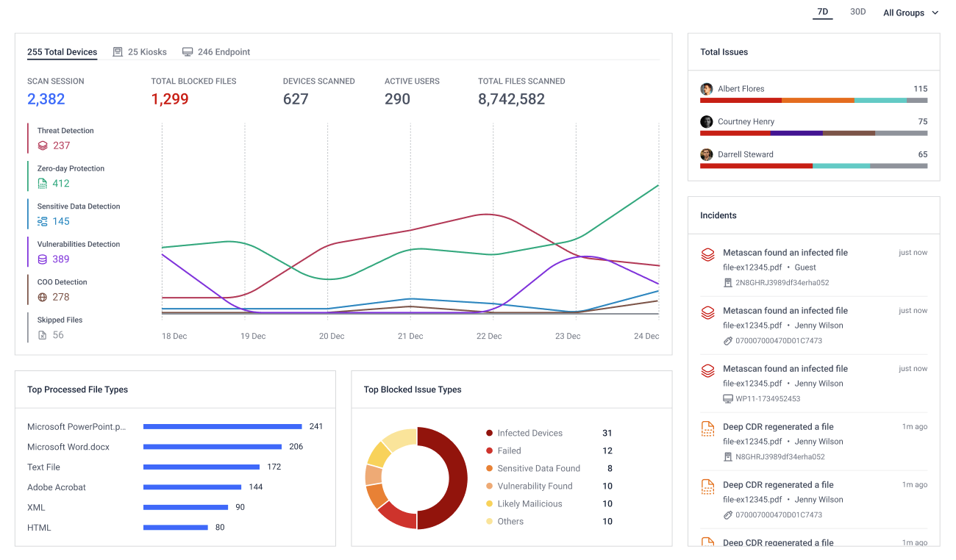The width and height of the screenshot is (956, 560).
Task: Click Deep CDR icon above N8GHRJ3989df34erha052
Action: click(x=707, y=428)
